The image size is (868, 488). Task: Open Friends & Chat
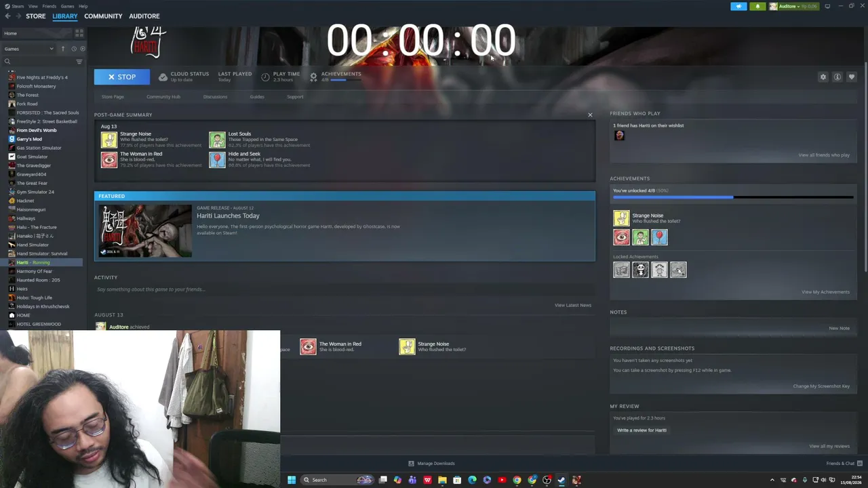(x=844, y=464)
